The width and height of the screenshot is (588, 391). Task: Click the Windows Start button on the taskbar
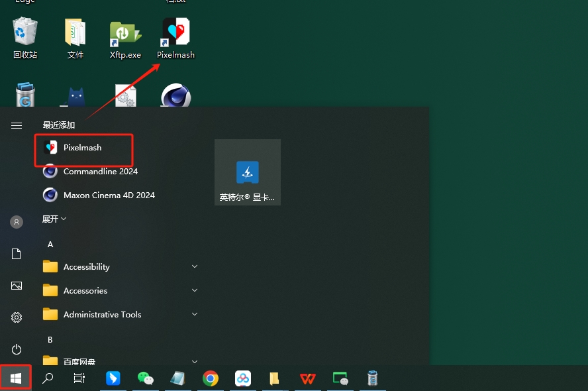point(15,378)
